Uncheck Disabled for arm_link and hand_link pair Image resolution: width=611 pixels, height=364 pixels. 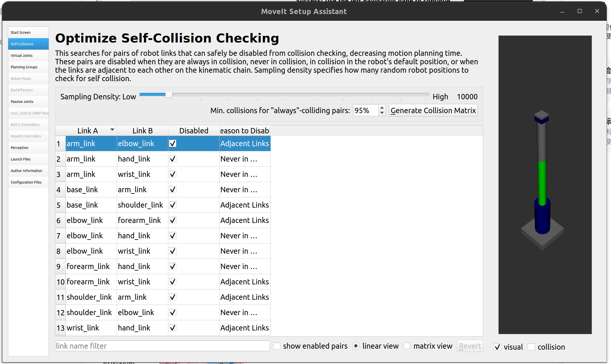pyautogui.click(x=173, y=159)
